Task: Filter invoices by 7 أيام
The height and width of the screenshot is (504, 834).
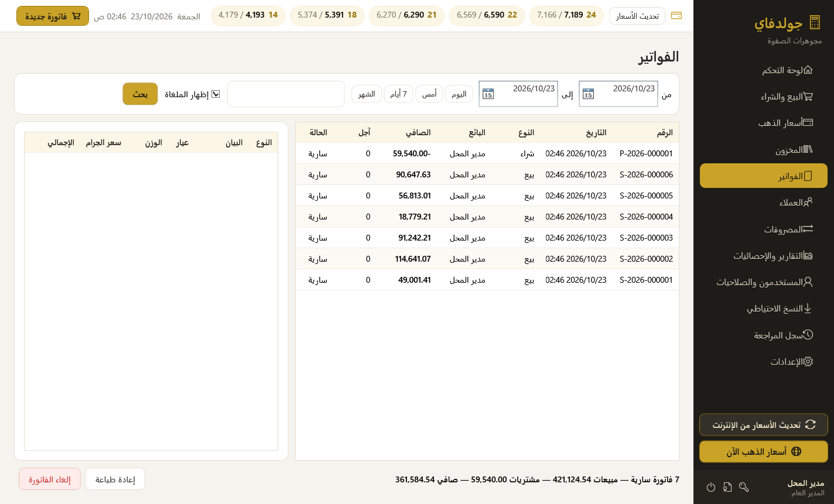Action: pyautogui.click(x=399, y=94)
